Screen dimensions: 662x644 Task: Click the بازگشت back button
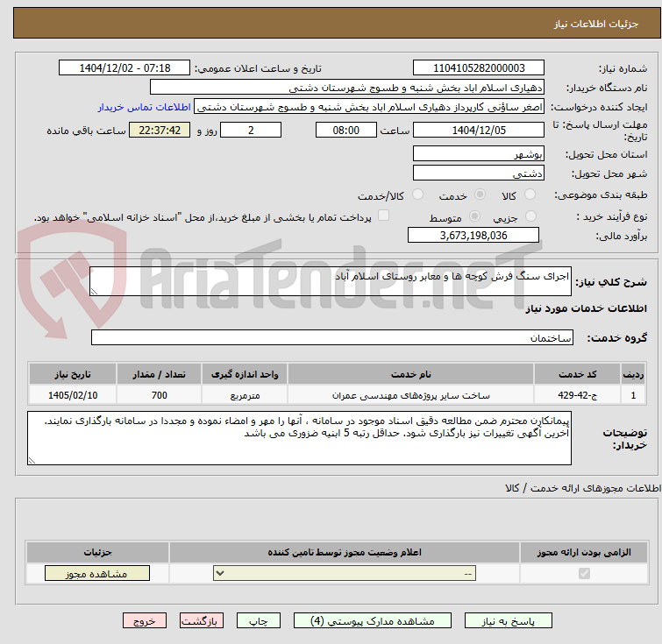coord(201,621)
